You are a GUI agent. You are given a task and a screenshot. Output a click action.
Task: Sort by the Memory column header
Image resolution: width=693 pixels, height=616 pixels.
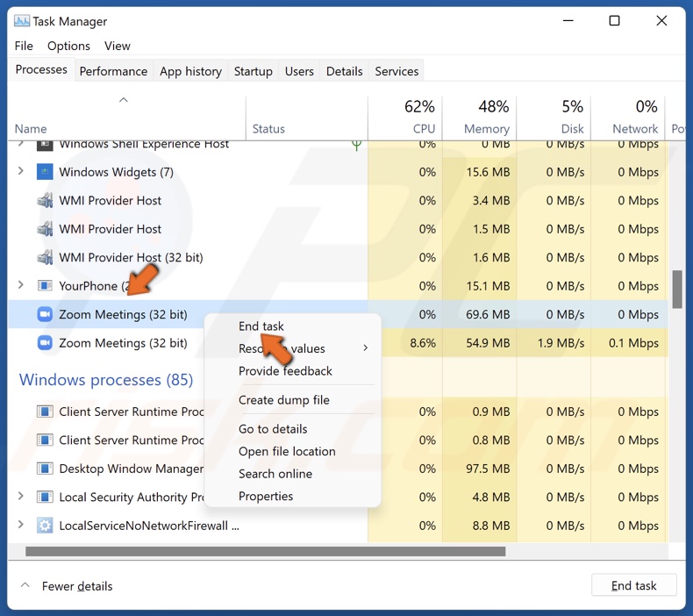click(480, 118)
